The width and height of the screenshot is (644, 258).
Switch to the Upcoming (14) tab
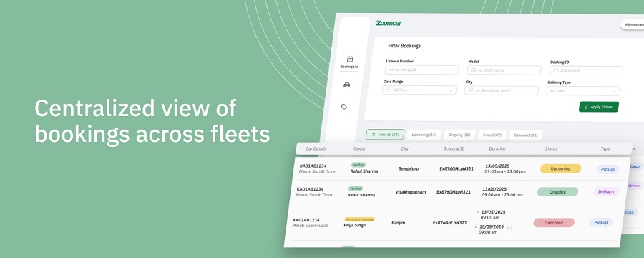click(x=424, y=135)
